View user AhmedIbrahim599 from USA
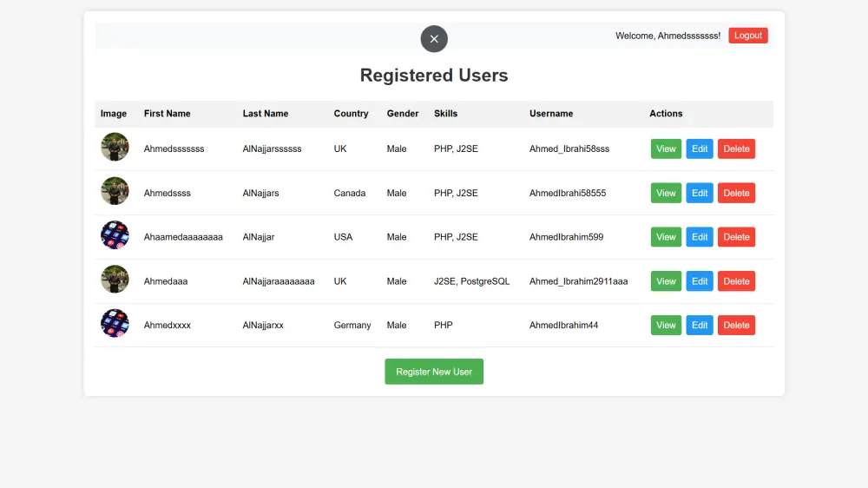This screenshot has height=488, width=868. pos(666,237)
